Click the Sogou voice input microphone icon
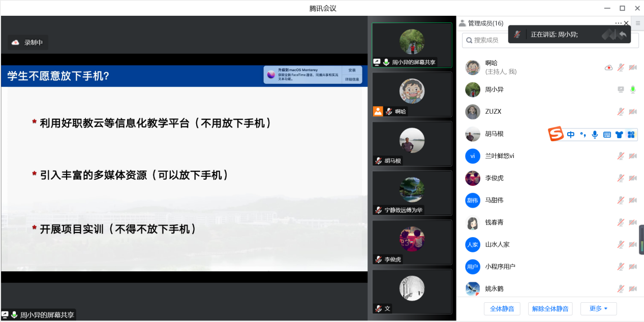Viewport: 644px width, 322px height. point(595,135)
